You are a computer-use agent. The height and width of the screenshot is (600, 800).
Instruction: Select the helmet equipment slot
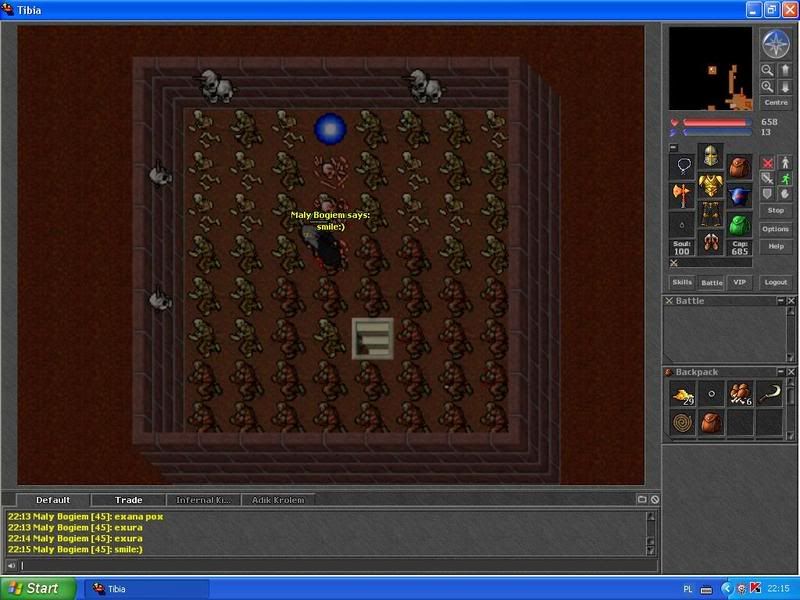pyautogui.click(x=710, y=156)
